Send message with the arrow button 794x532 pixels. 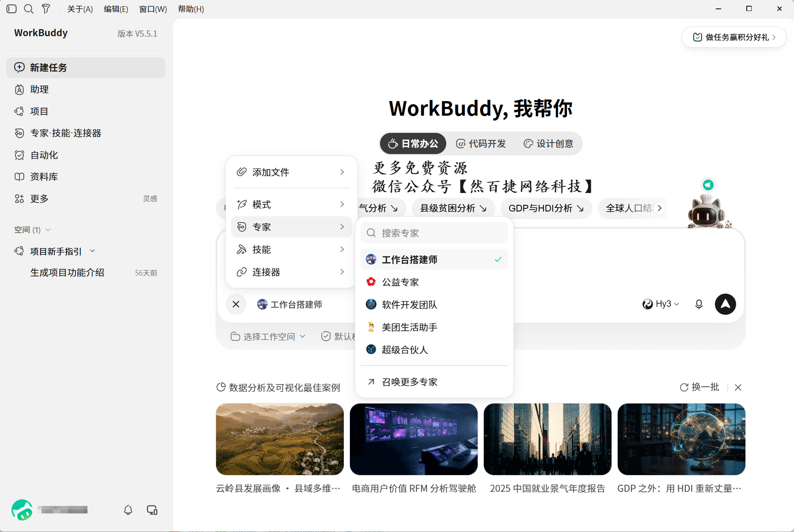[726, 304]
